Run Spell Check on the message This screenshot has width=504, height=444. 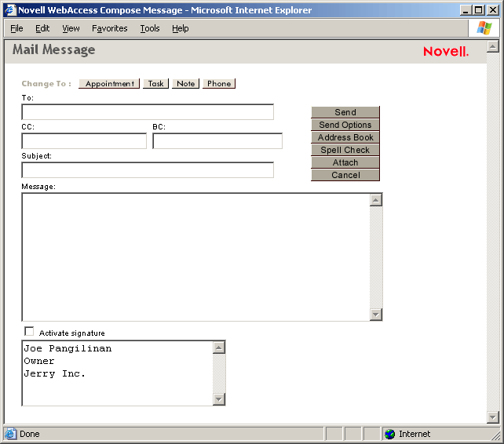[345, 150]
